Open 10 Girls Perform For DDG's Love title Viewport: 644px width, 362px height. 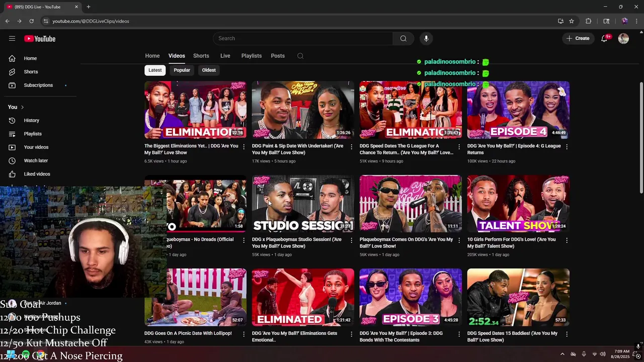512,243
